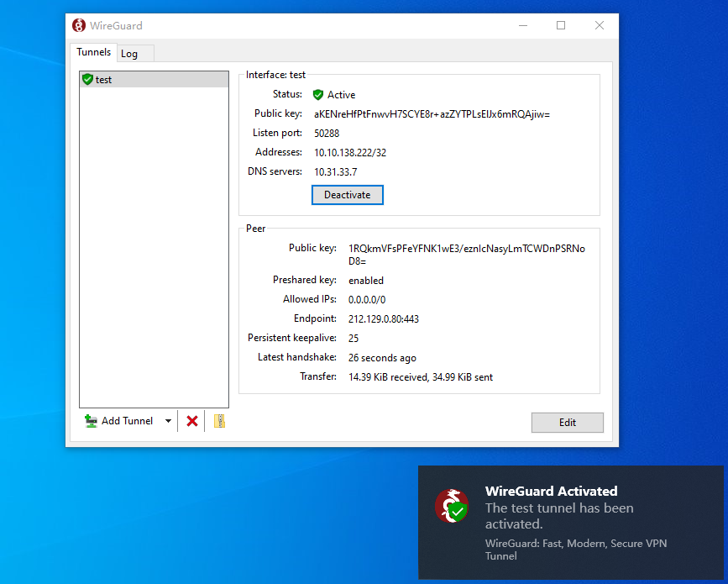Click the preshared key value enabled
Image resolution: width=728 pixels, height=584 pixels.
coord(366,281)
